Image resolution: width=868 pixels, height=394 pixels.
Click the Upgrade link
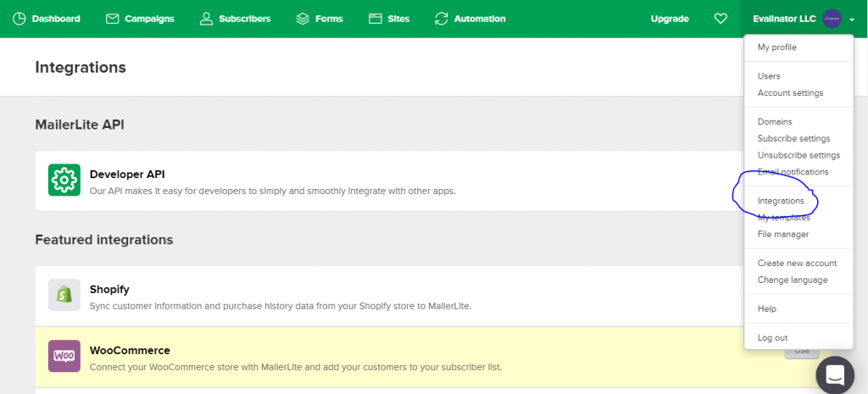click(x=670, y=19)
